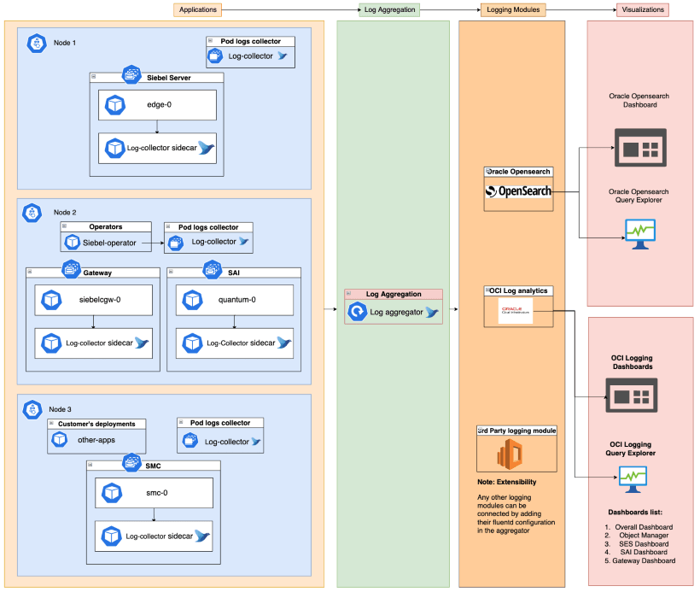Screen dimensions: 700x592
Task: Click the Siebel-operator label
Action: click(109, 243)
